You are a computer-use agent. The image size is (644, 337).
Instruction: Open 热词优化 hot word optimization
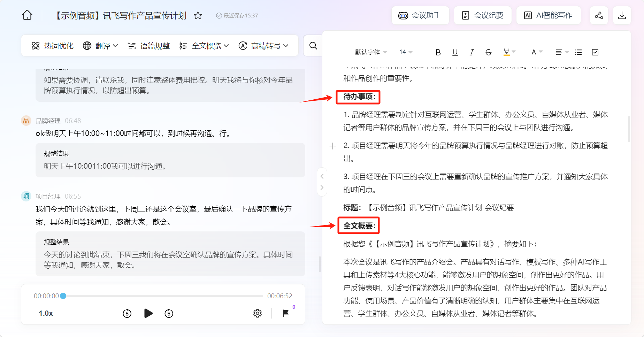53,46
